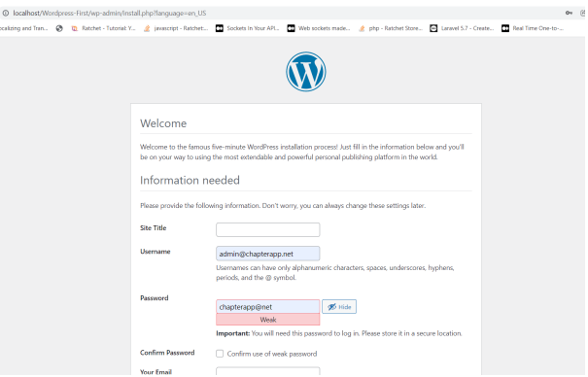Click the Username field with admin@chapterapp.net

click(x=267, y=254)
